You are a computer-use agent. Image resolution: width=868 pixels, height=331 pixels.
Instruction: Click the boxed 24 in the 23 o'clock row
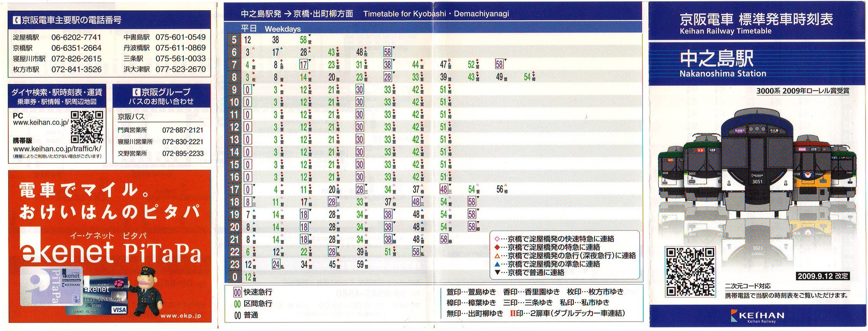[x=276, y=264]
